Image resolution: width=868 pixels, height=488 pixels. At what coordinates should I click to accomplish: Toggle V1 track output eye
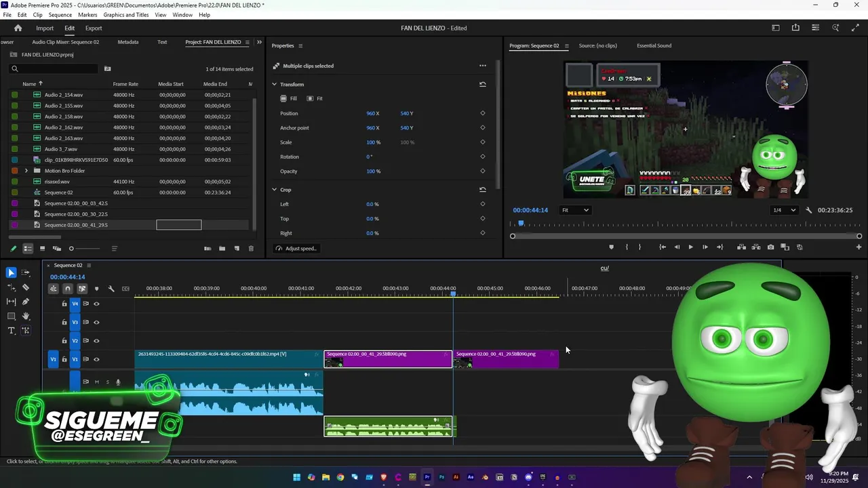click(96, 359)
